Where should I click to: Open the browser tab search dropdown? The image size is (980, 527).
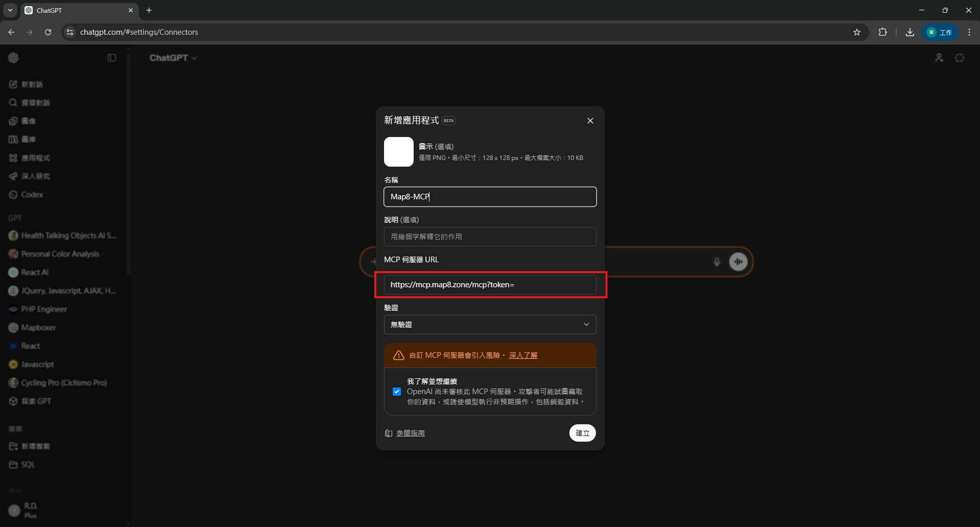(10, 10)
